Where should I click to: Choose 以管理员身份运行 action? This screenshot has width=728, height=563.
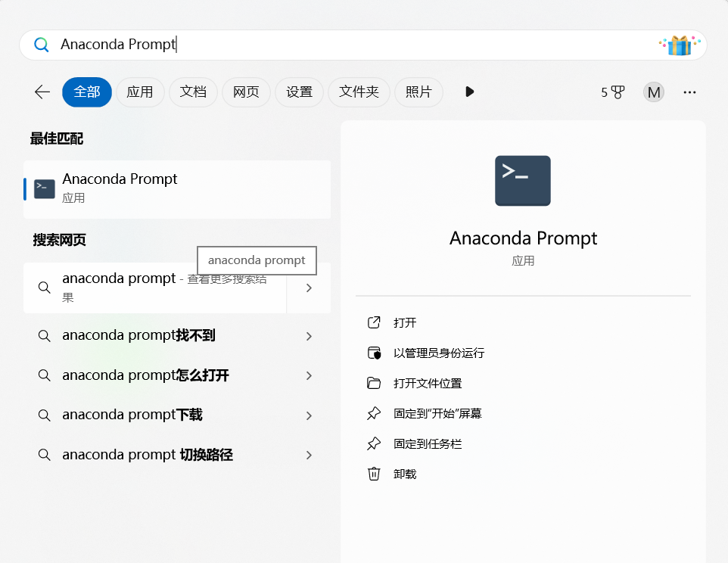point(439,353)
